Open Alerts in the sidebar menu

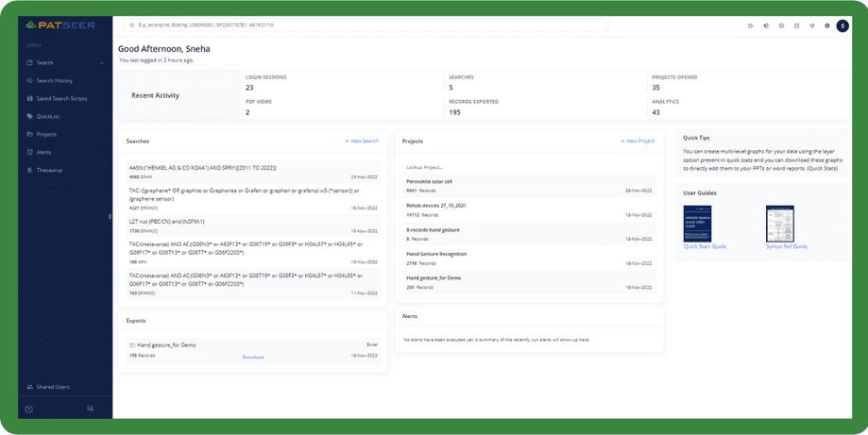pos(40,152)
